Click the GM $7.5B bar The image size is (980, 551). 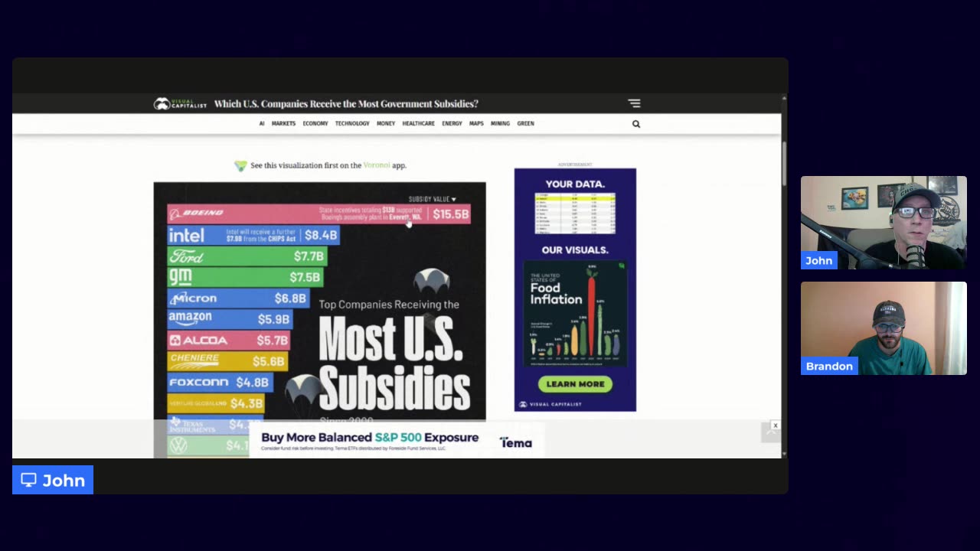[x=245, y=277]
